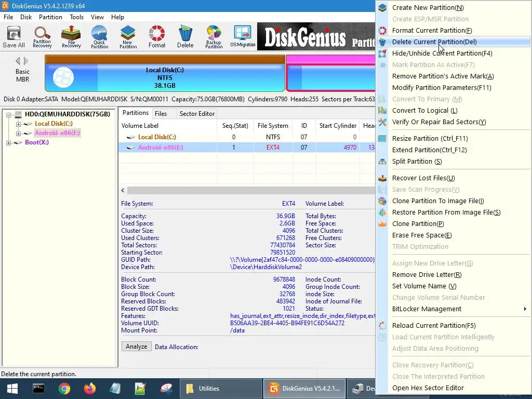Open the Disk menu
The width and height of the screenshot is (532, 399).
point(26,17)
